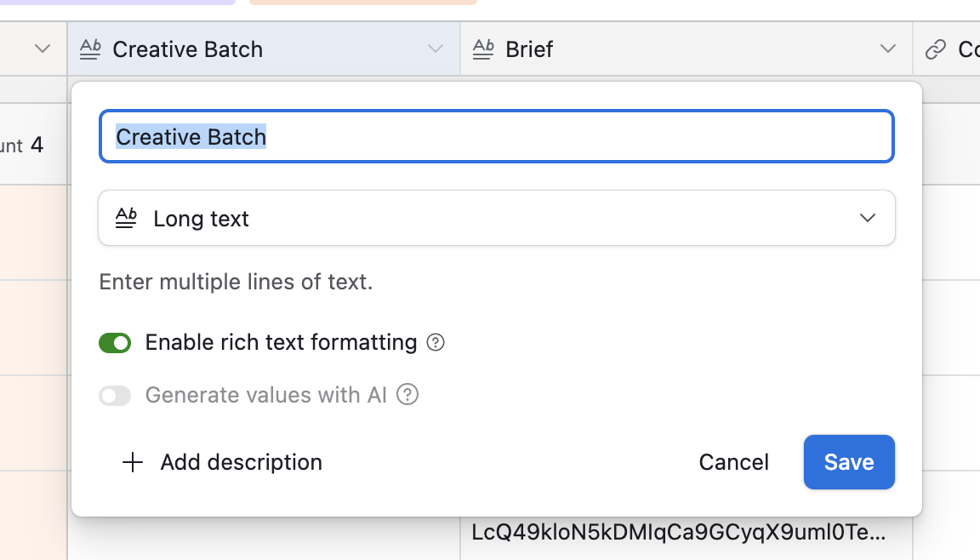Save the field changes
980x560 pixels.
tap(848, 462)
